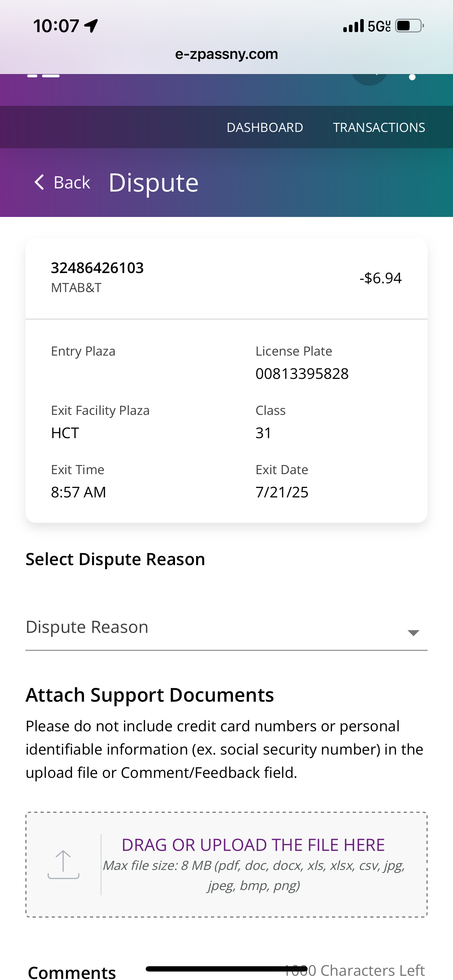The width and height of the screenshot is (453, 980).
Task: Tap the e-zpassny.com address bar
Action: click(226, 54)
